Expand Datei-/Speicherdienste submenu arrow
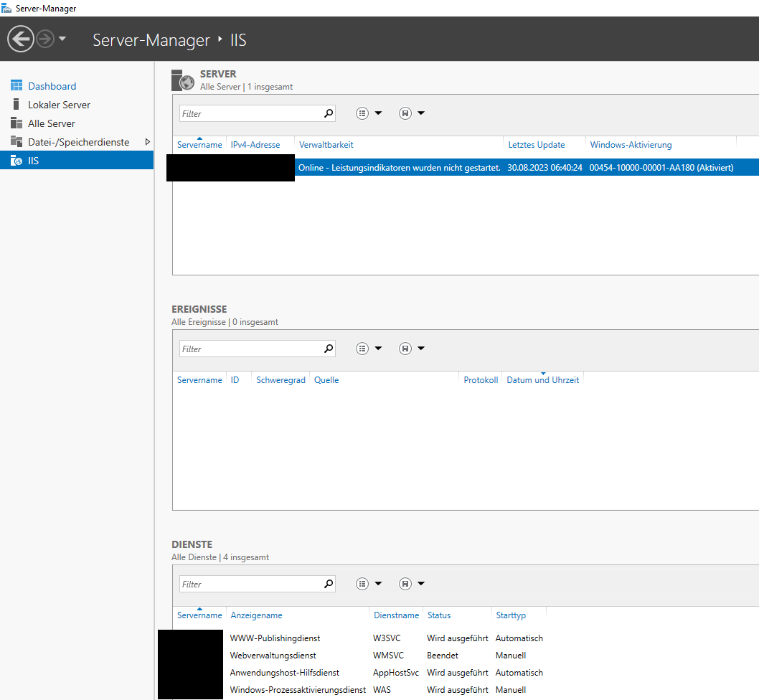 click(148, 142)
